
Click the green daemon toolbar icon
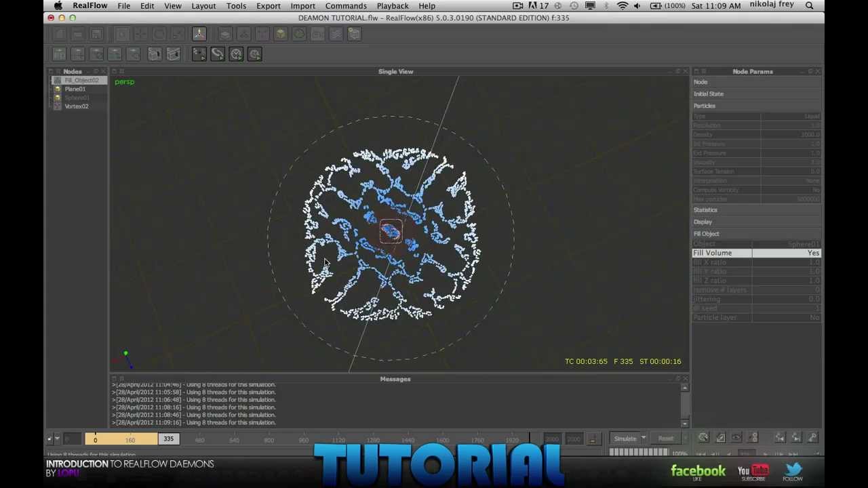(x=299, y=34)
